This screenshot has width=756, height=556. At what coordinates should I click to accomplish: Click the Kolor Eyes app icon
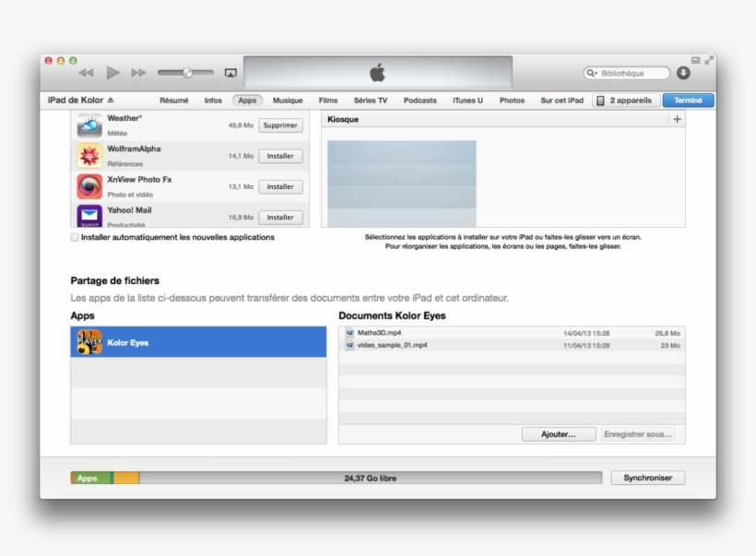89,342
